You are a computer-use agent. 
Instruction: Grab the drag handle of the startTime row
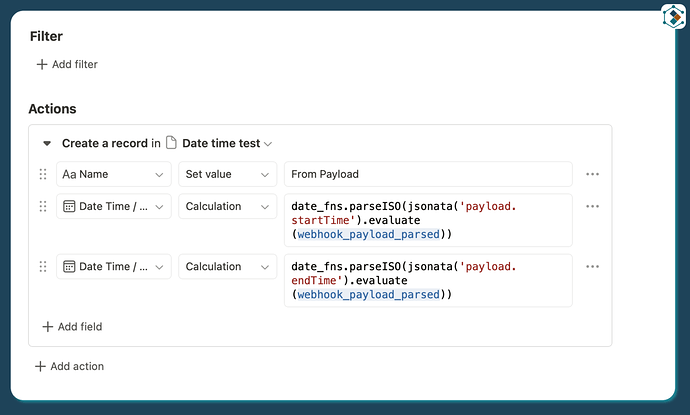tap(43, 206)
